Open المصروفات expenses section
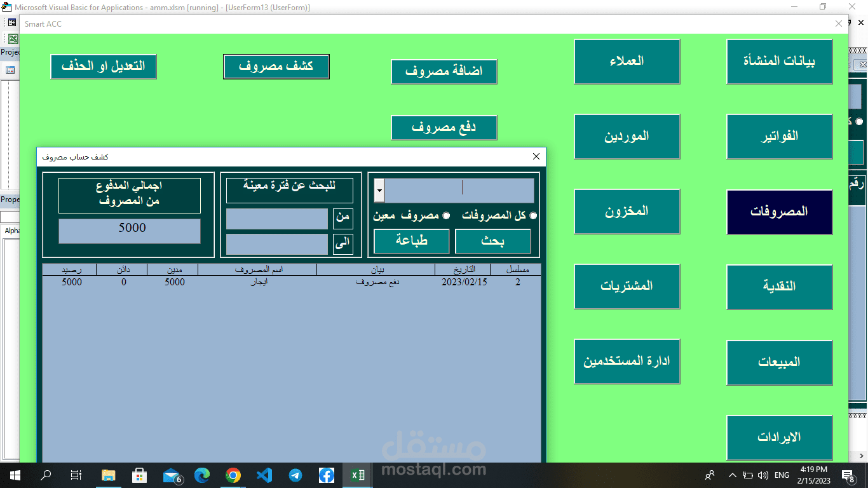 [780, 212]
